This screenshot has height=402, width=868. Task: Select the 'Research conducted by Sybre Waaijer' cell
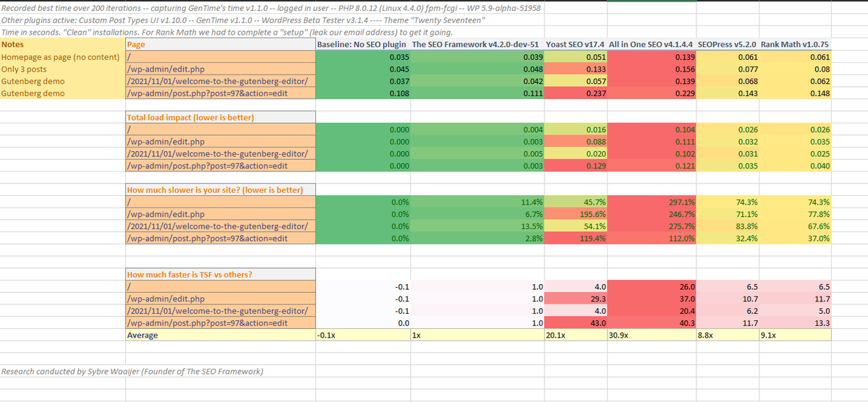point(132,372)
